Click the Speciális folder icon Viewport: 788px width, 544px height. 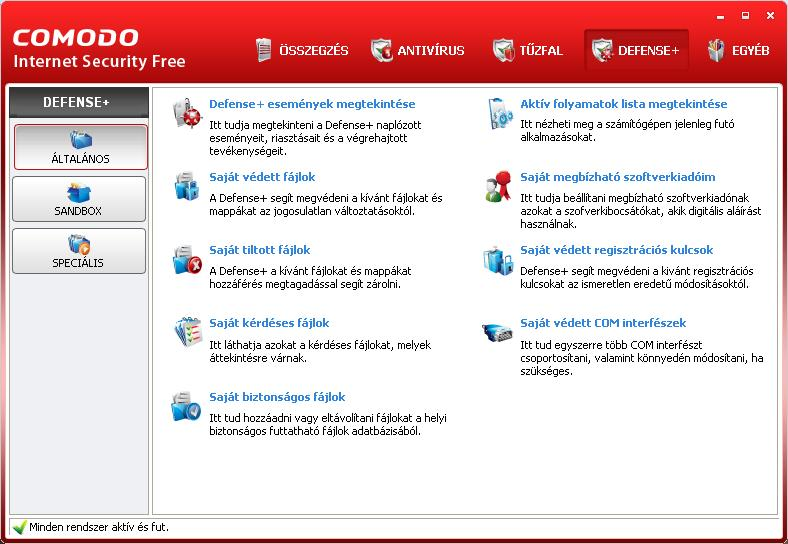(79, 245)
